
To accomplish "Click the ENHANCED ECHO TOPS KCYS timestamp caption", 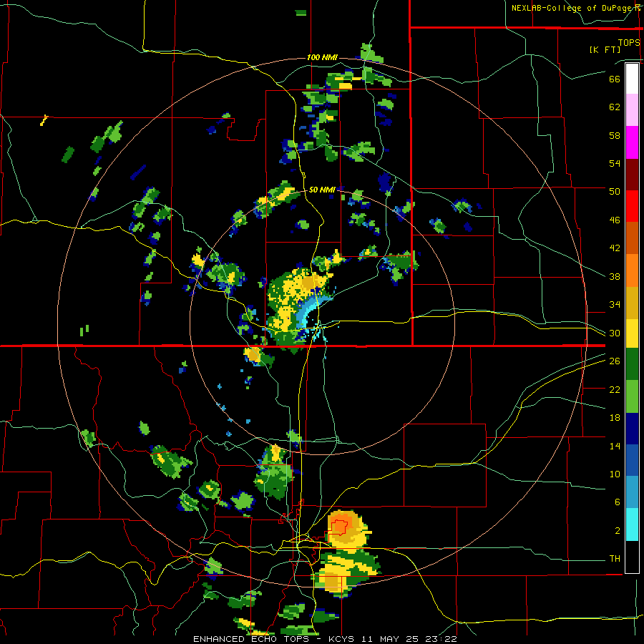I will tap(325, 639).
